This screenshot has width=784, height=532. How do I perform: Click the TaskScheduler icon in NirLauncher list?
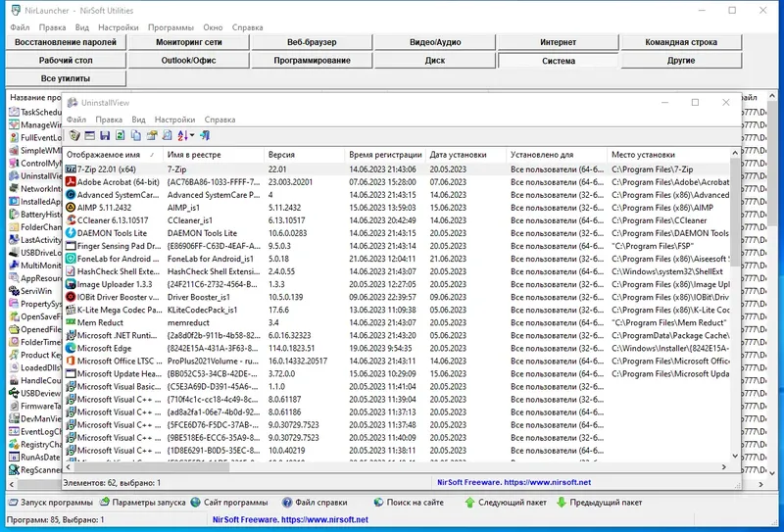(x=14, y=112)
